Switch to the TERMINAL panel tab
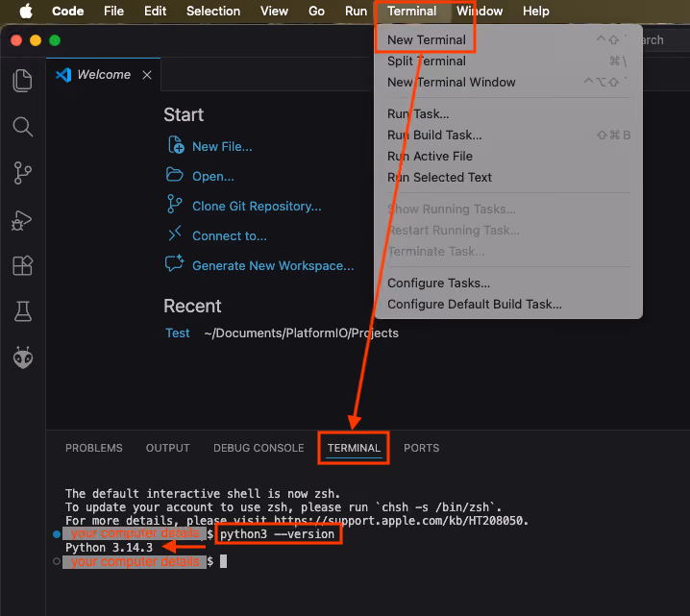 click(354, 448)
